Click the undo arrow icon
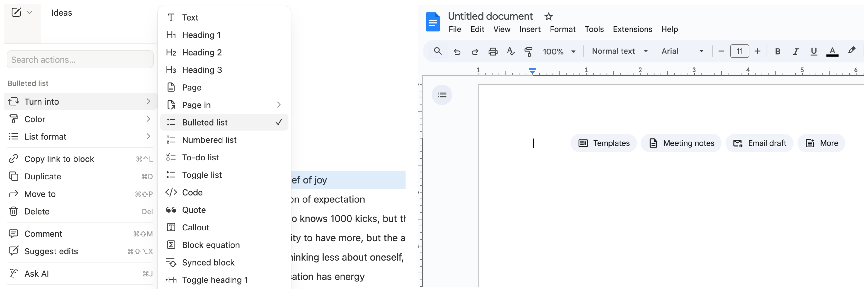 coord(457,52)
